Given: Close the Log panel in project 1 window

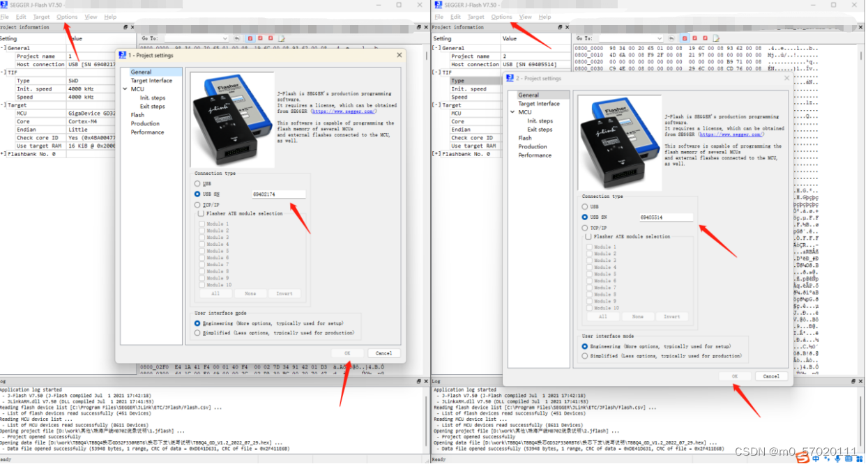Looking at the screenshot, I should tap(426, 381).
